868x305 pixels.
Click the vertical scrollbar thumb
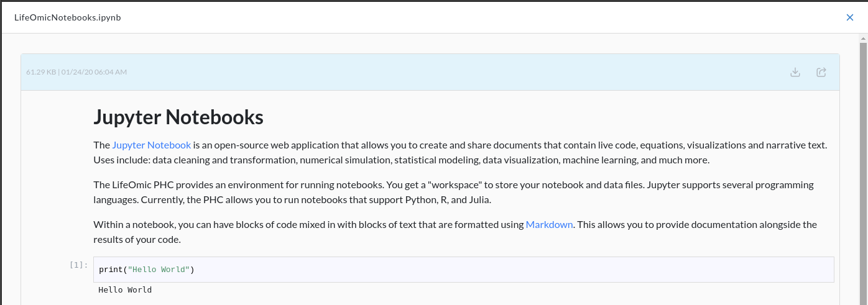coord(863,174)
